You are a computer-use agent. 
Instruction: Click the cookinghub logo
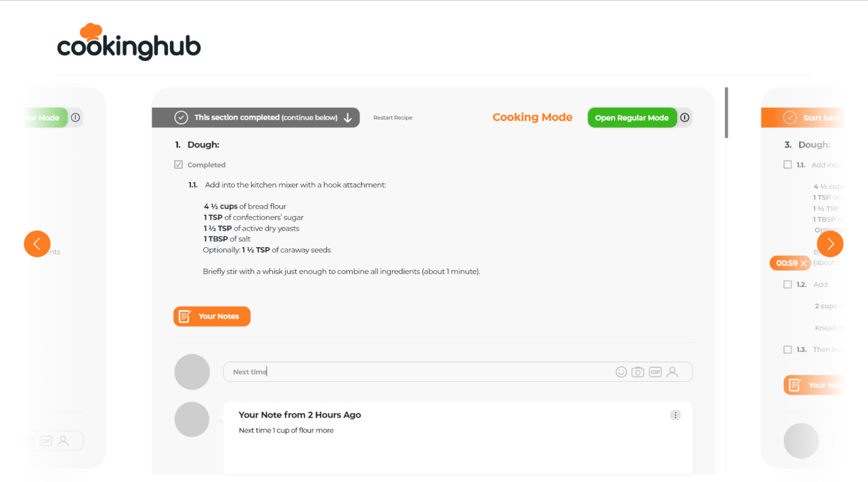pos(129,42)
